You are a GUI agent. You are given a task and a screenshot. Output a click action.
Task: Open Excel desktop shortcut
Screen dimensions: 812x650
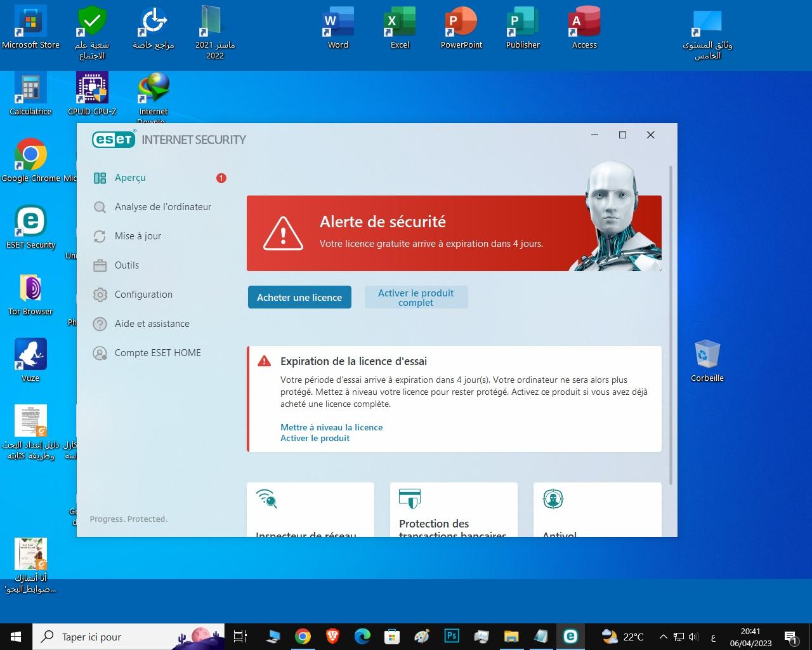(400, 28)
